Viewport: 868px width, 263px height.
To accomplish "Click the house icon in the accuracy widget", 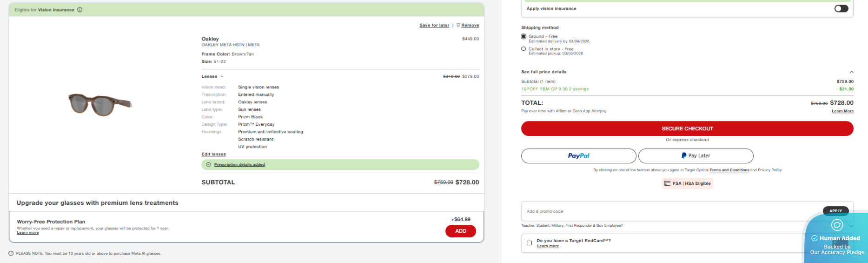I will click(837, 225).
